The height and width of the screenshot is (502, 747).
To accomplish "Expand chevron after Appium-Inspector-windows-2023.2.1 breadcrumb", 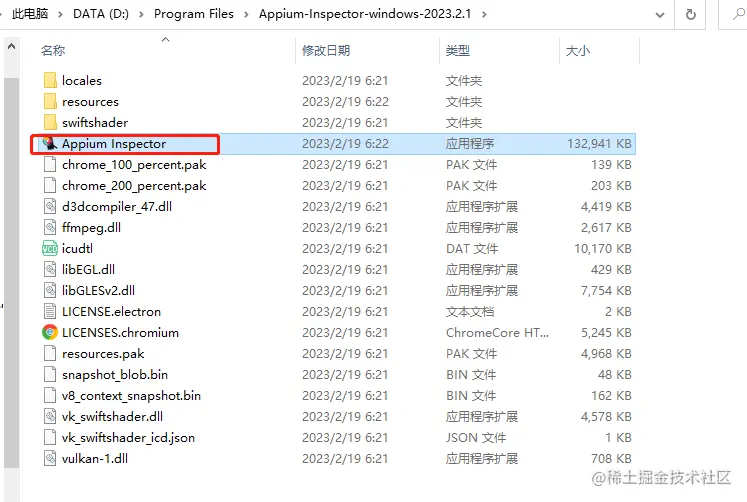I will [x=484, y=14].
